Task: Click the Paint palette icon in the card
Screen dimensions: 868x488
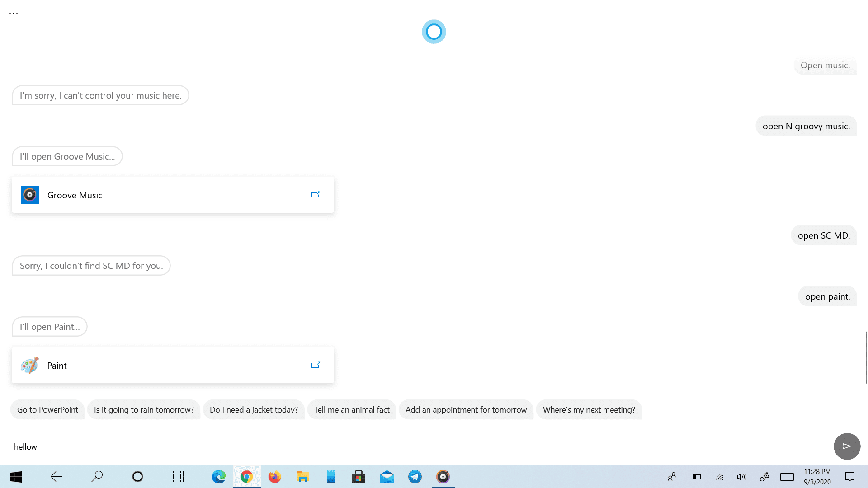Action: [x=30, y=365]
